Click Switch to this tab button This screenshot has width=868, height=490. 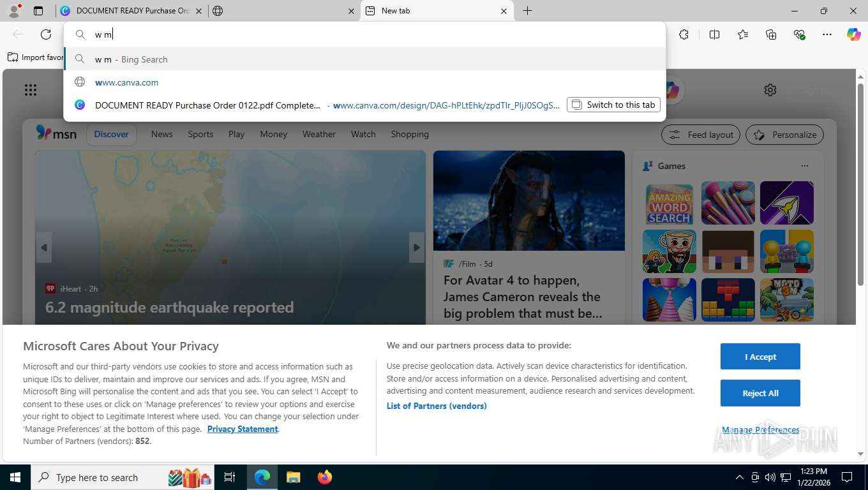(613, 105)
